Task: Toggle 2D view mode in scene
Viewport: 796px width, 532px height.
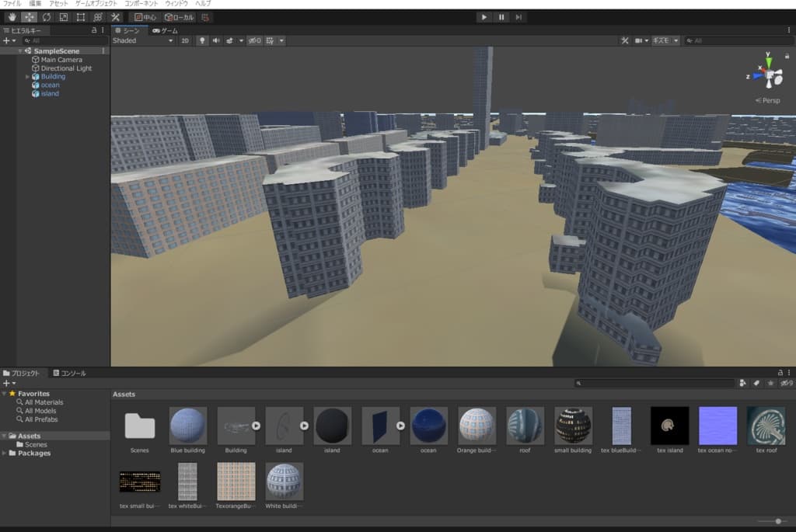Action: pyautogui.click(x=185, y=40)
